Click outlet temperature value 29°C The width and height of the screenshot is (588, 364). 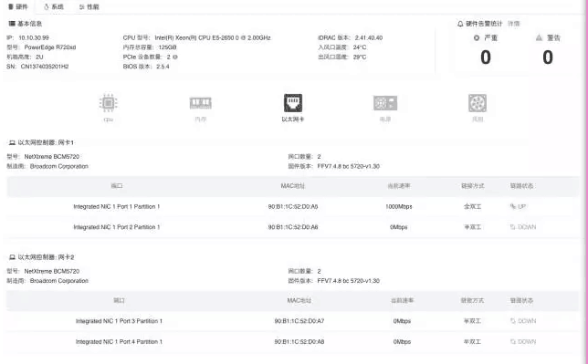[360, 57]
